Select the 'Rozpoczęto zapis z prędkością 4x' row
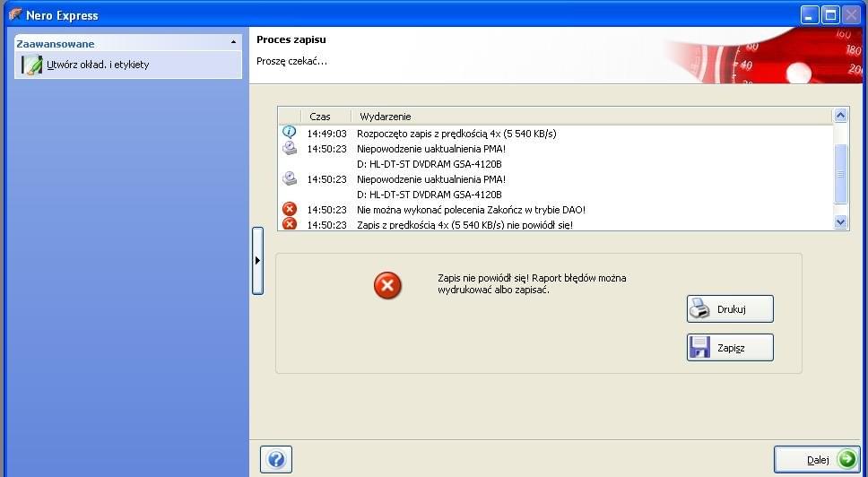This screenshot has height=477, width=868. 555,134
